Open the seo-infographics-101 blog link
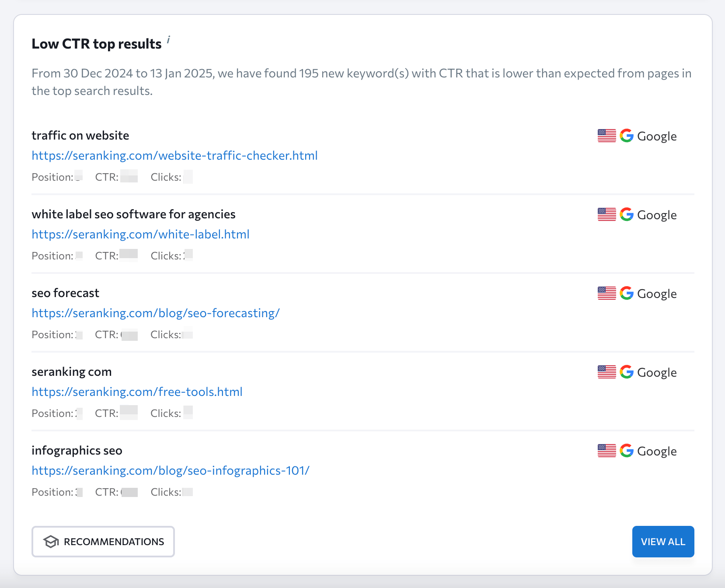725x588 pixels. pyautogui.click(x=171, y=471)
